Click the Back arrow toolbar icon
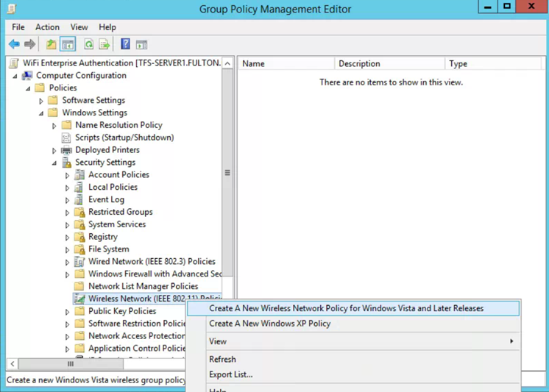Viewport: 549px width, 392px height. pos(14,45)
